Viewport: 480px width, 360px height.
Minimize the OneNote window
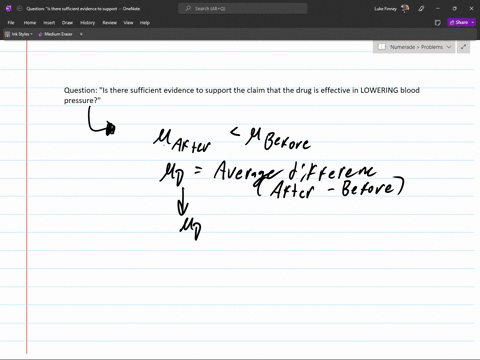[438, 9]
